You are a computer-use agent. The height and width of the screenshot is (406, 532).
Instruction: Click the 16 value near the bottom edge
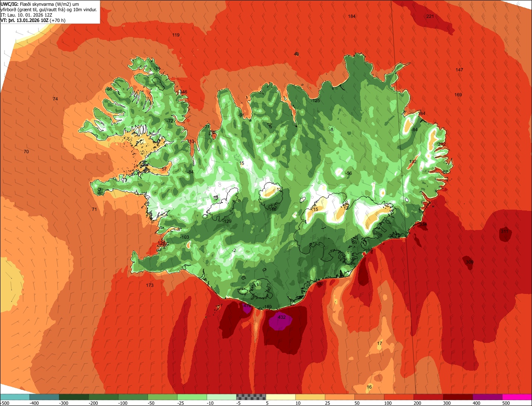(369, 387)
